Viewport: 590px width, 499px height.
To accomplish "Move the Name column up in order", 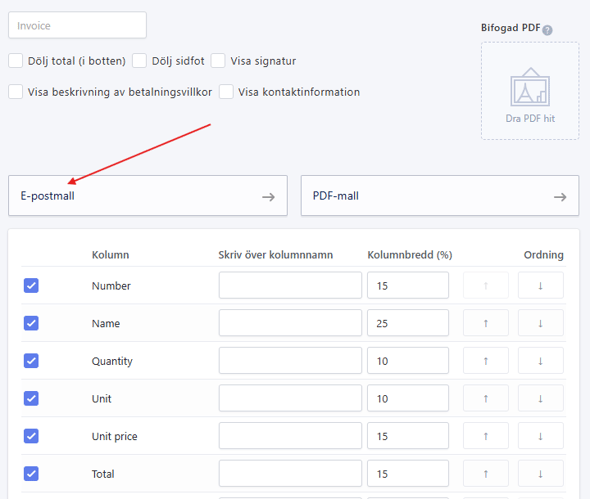I will (x=485, y=323).
